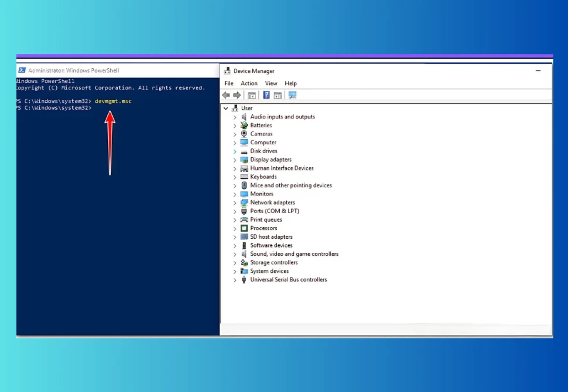This screenshot has height=392, width=568.
Task: Expand the Audio inputs and outputs category
Action: click(x=235, y=117)
